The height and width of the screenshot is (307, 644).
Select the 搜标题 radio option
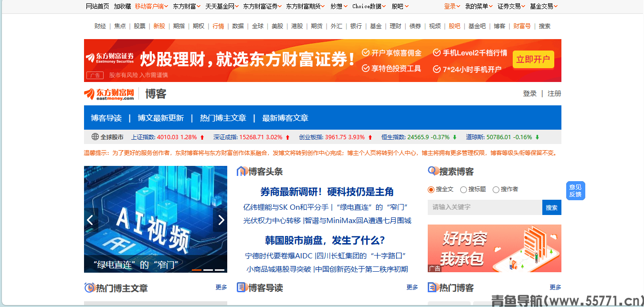click(x=464, y=189)
